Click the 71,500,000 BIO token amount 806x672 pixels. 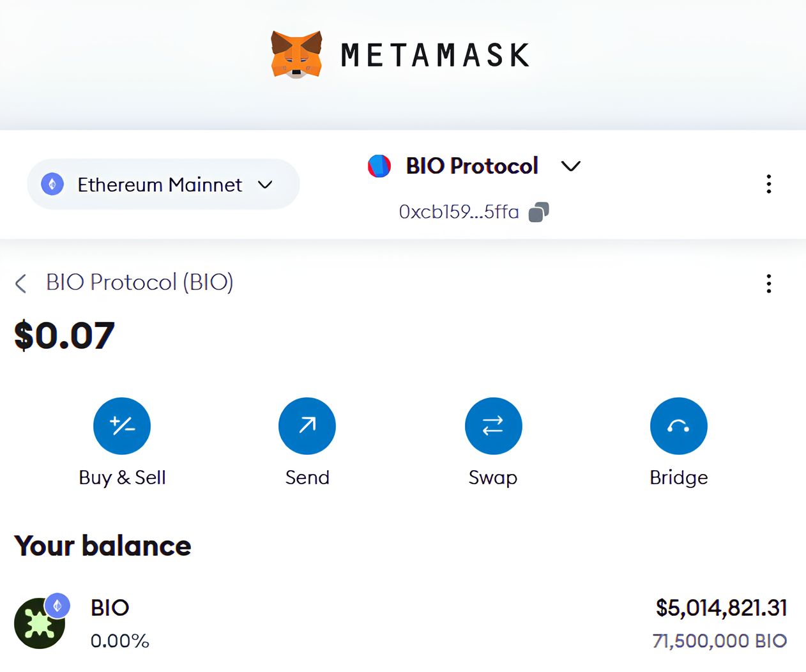(x=719, y=641)
